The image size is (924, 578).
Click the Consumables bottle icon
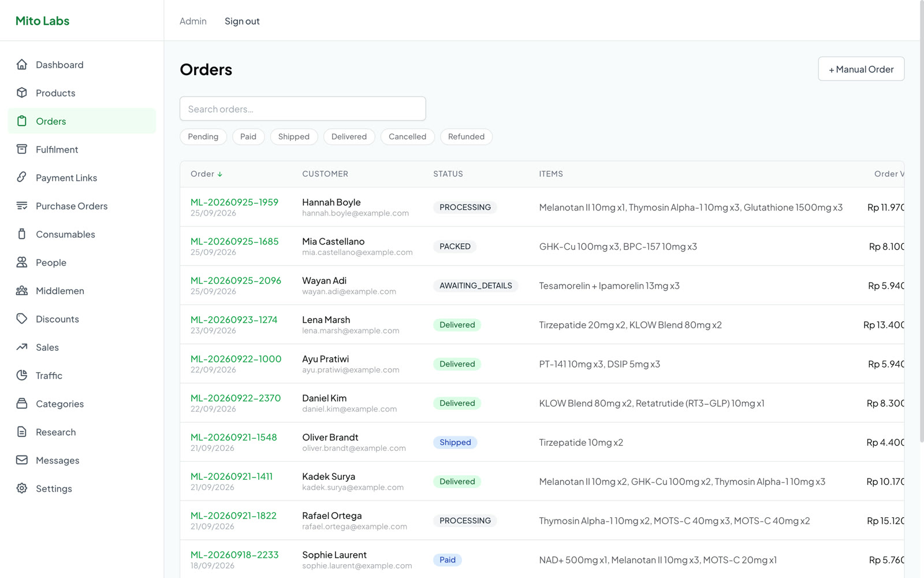[22, 234]
